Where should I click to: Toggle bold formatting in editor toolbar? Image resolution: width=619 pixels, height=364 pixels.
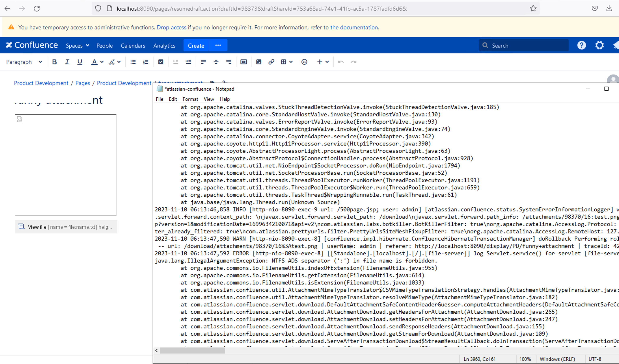coord(54,62)
